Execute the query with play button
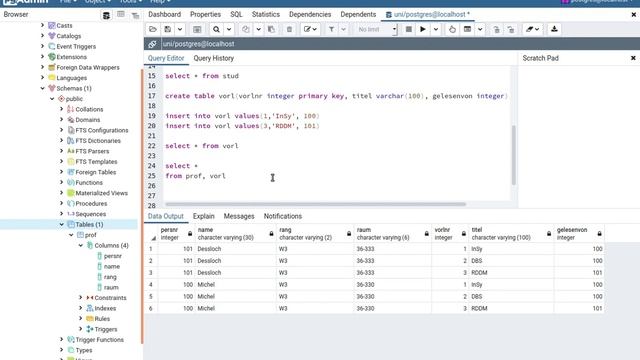Image resolution: width=640 pixels, height=360 pixels. pos(423,29)
